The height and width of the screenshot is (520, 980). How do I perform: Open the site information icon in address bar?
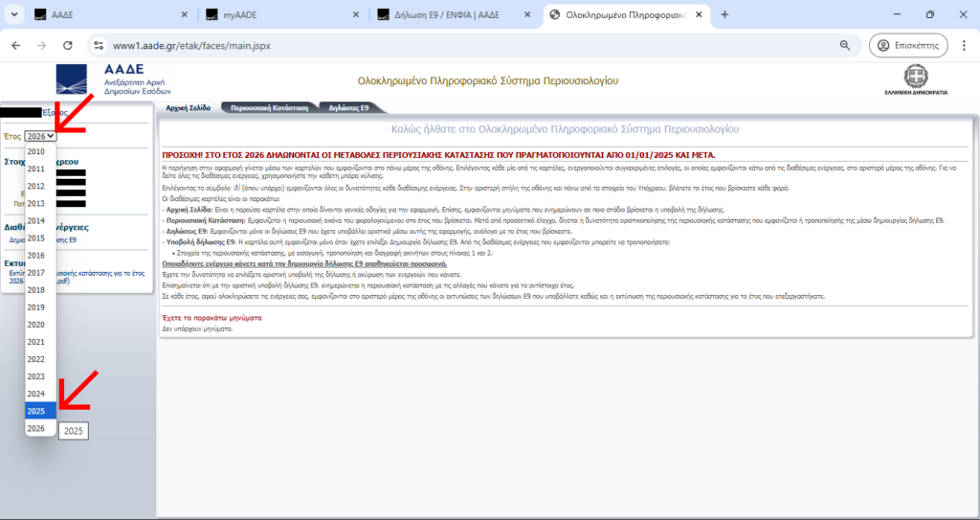coord(97,45)
